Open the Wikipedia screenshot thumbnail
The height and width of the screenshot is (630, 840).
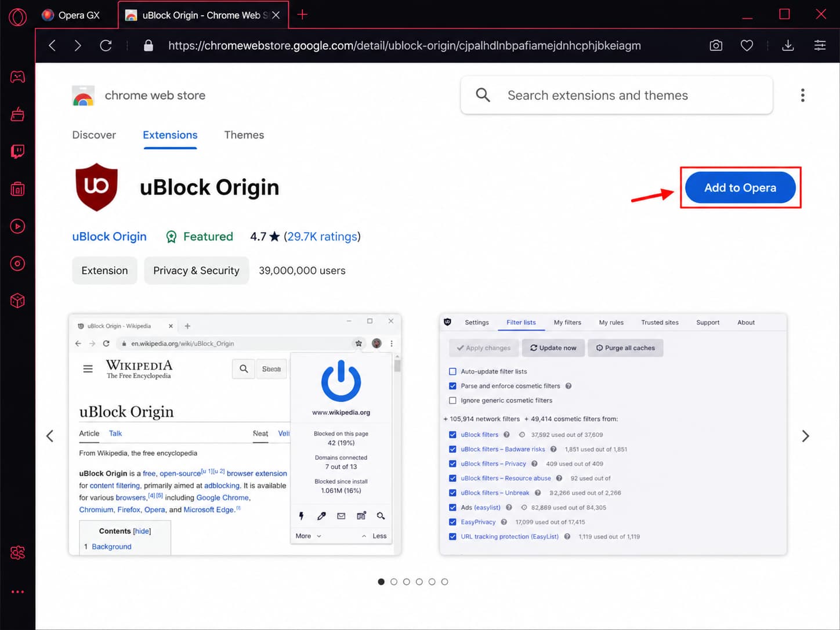click(x=235, y=435)
